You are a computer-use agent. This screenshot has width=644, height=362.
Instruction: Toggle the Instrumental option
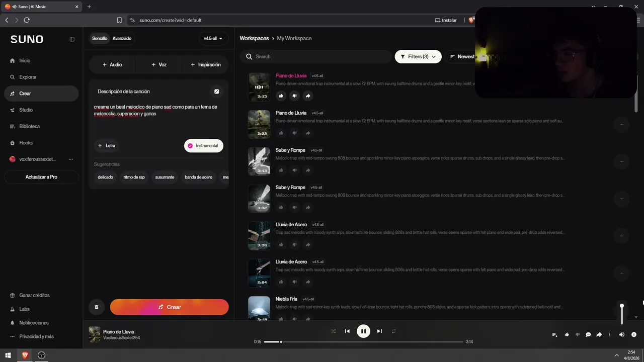[204, 146]
